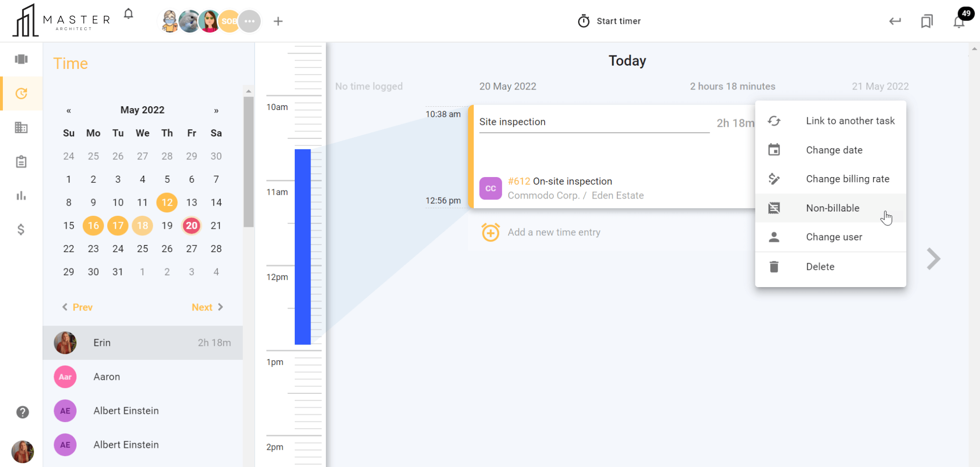Open the companies building icon in sidebar
The height and width of the screenshot is (467, 980).
[21, 127]
